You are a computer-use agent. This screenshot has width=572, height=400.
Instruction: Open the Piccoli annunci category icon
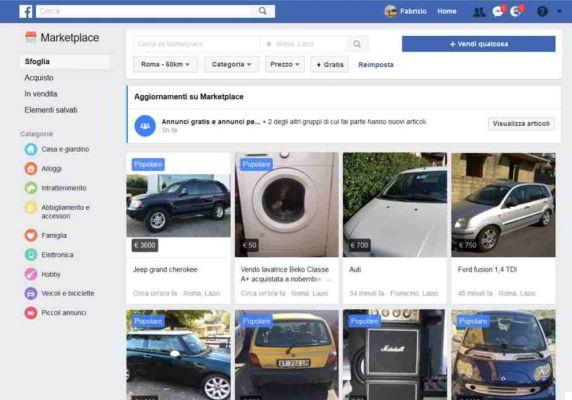[31, 312]
